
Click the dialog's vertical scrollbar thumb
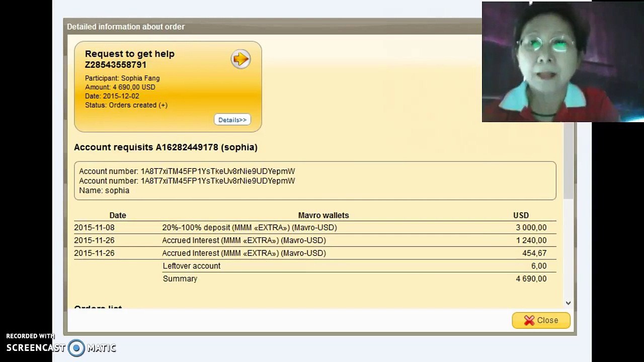[569, 161]
